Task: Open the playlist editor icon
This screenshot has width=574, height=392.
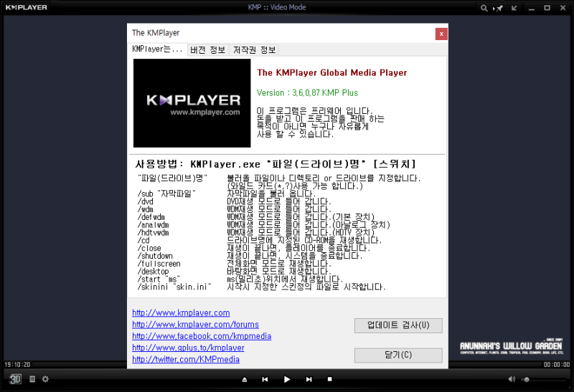Action: (32, 379)
